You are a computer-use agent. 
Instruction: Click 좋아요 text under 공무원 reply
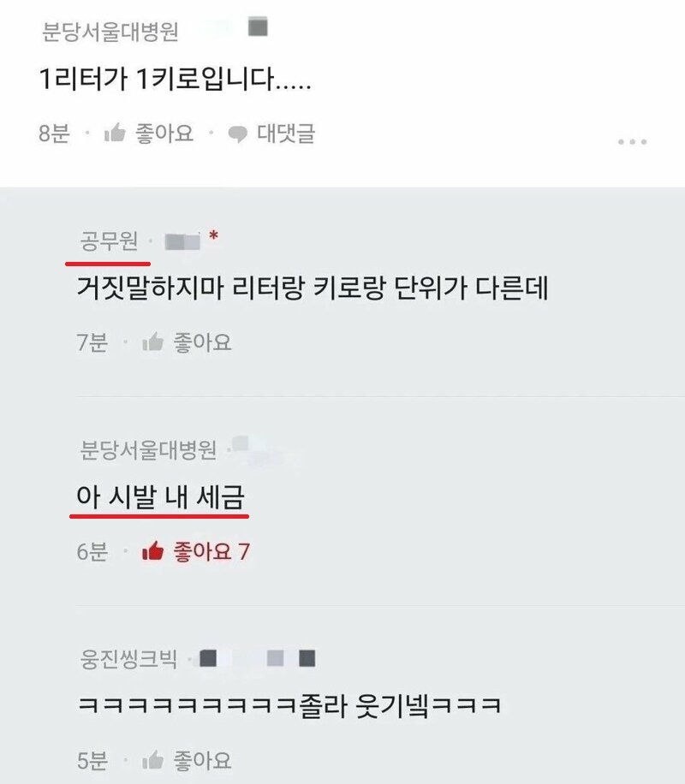202,342
